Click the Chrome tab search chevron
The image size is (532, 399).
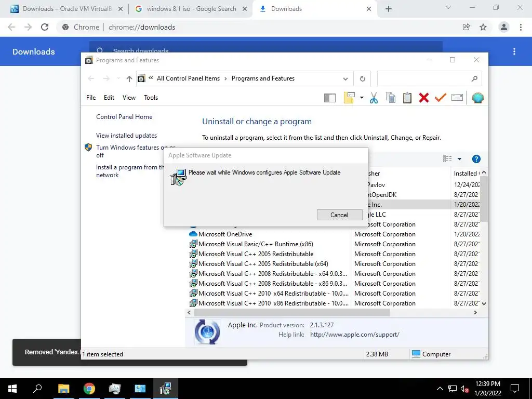(x=448, y=7)
